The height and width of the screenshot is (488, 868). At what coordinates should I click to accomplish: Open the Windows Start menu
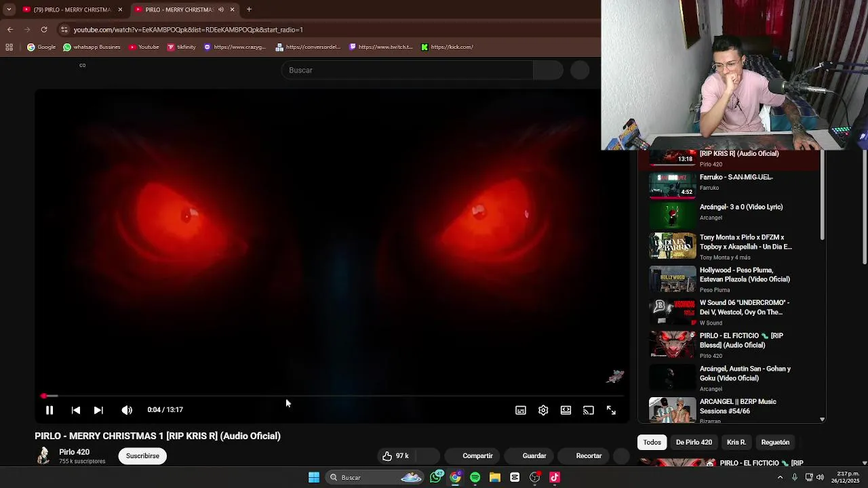coord(314,478)
